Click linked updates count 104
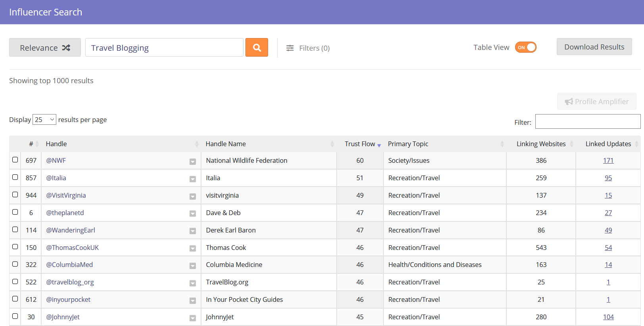 click(x=608, y=317)
